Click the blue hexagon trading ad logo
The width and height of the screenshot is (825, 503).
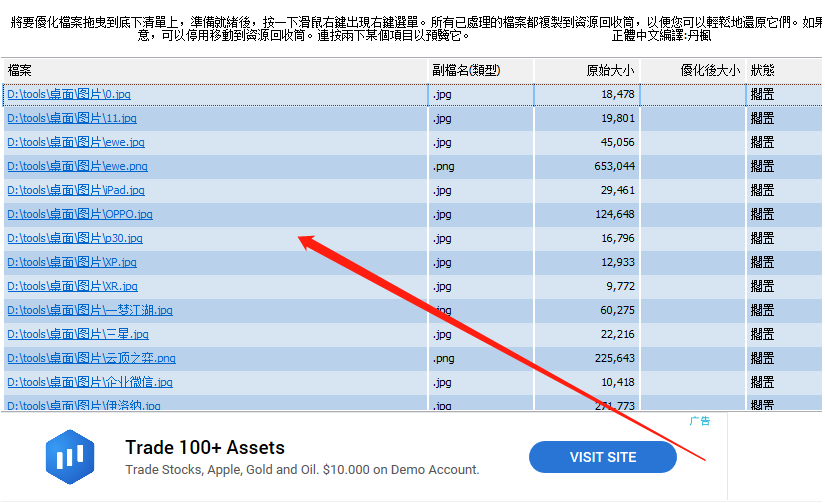click(x=70, y=458)
